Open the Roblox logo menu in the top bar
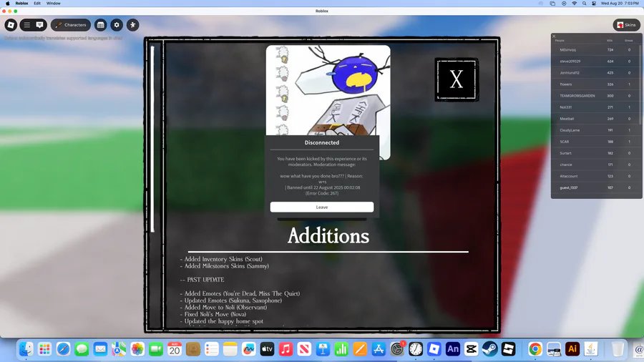Image resolution: width=644 pixels, height=362 pixels. click(x=11, y=25)
